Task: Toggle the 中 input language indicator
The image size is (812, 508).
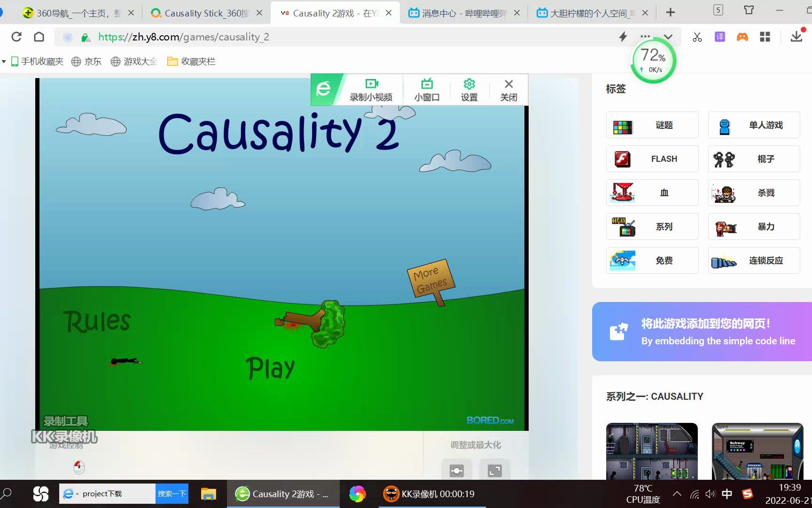Action: [727, 494]
